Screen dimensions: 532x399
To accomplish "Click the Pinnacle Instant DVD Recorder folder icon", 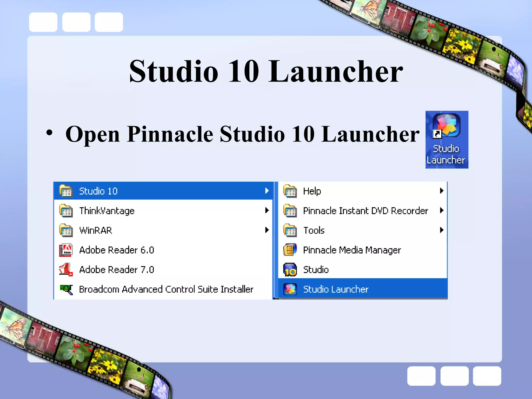I will click(290, 211).
